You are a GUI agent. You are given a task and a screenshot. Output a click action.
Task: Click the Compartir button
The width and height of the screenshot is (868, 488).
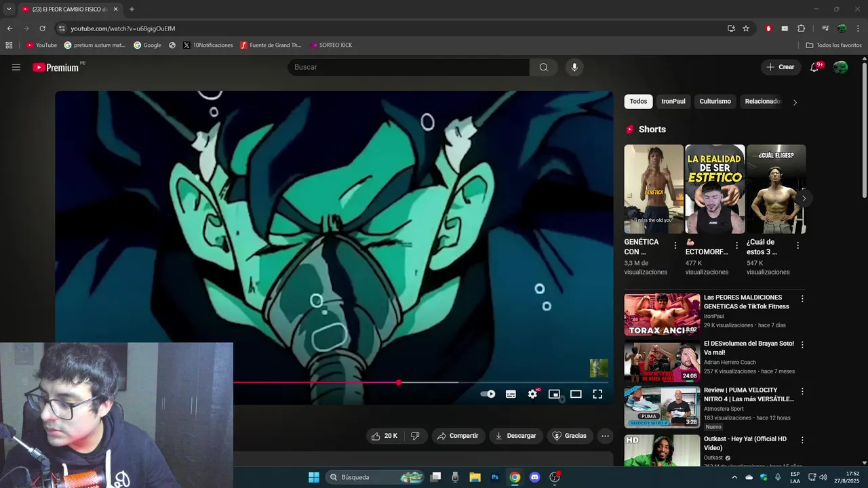[458, 436]
